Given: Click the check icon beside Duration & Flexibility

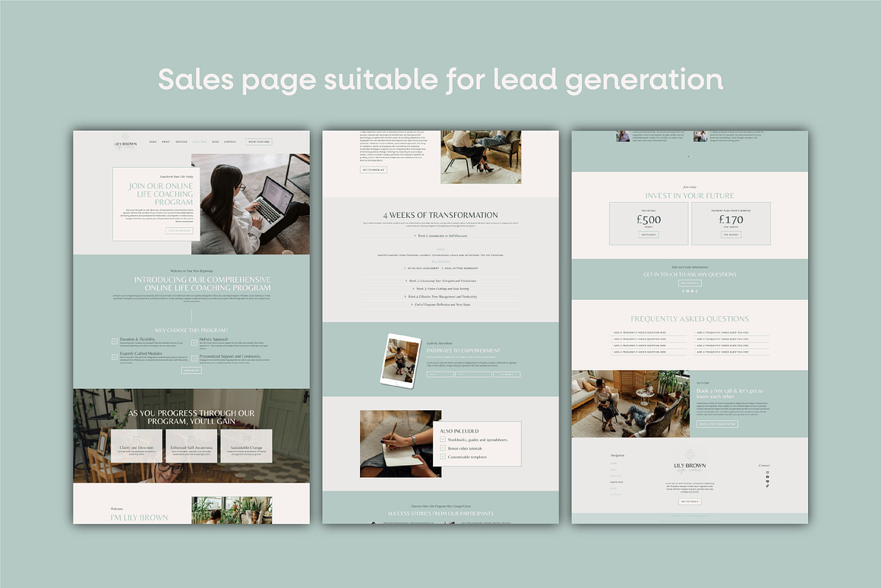Looking at the screenshot, I should (115, 342).
